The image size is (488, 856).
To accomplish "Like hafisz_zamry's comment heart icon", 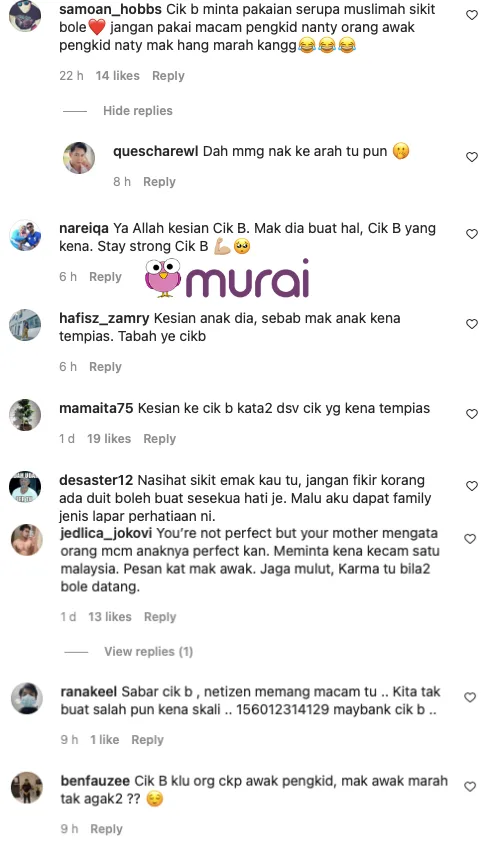I will tap(472, 324).
